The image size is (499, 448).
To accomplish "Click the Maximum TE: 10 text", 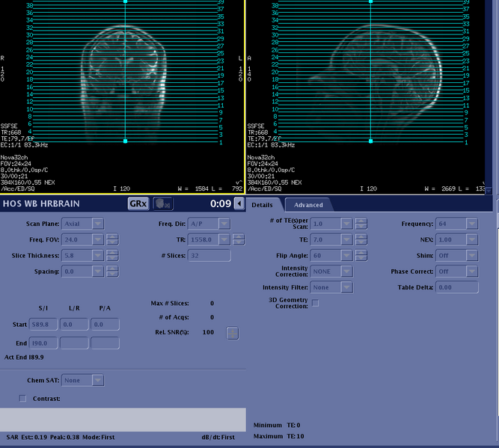I will (278, 436).
